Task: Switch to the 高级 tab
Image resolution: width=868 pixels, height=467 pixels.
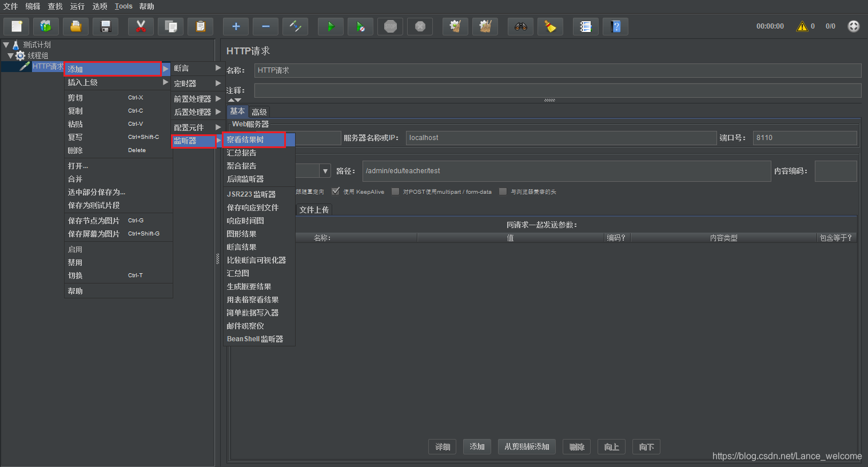Action: coord(259,111)
